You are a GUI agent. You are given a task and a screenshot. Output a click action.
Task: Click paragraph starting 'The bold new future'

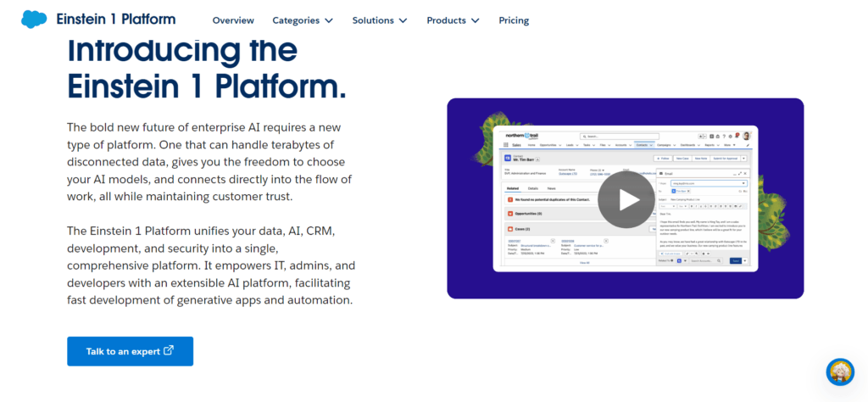[210, 162]
